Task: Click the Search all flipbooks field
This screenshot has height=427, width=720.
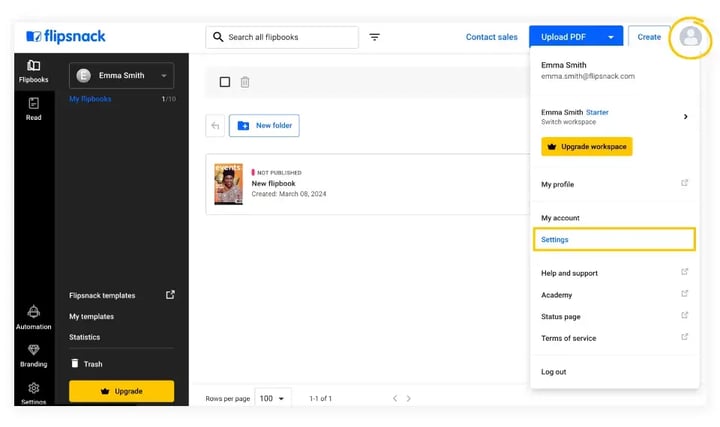Action: (x=282, y=37)
